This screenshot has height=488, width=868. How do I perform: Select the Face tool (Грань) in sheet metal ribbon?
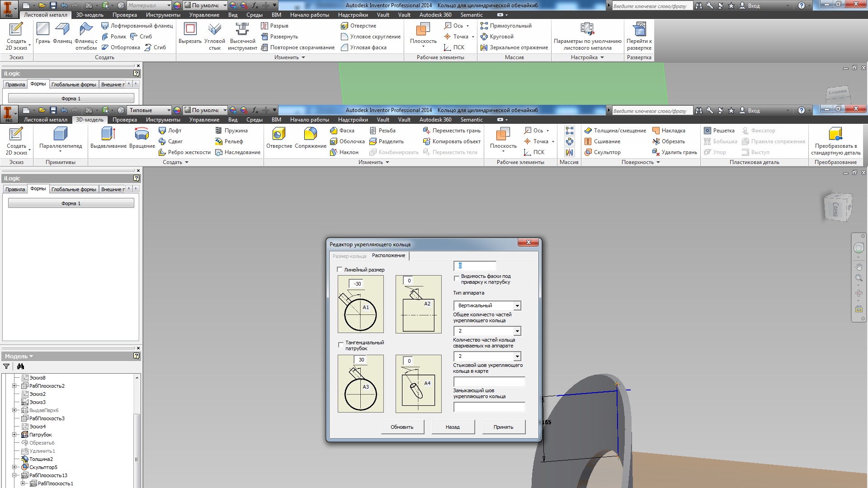point(43,33)
